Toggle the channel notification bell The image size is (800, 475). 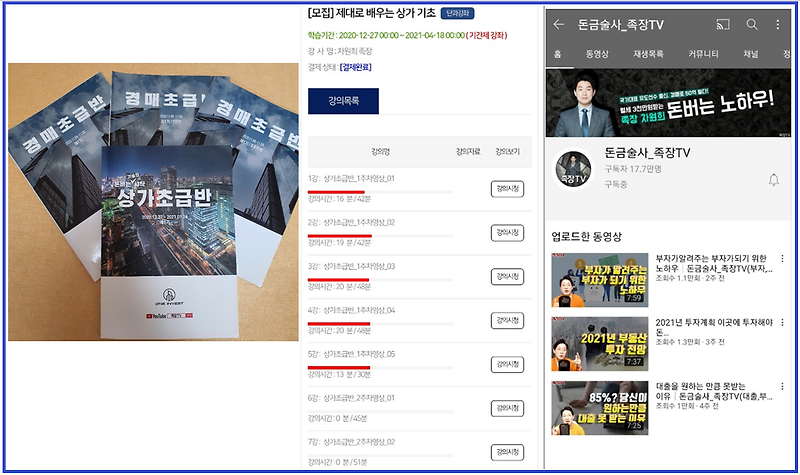(773, 180)
